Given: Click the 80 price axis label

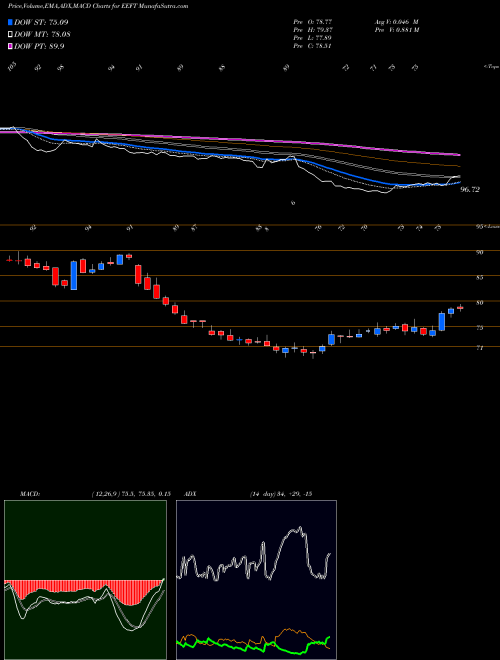Looking at the screenshot, I should 479,302.
